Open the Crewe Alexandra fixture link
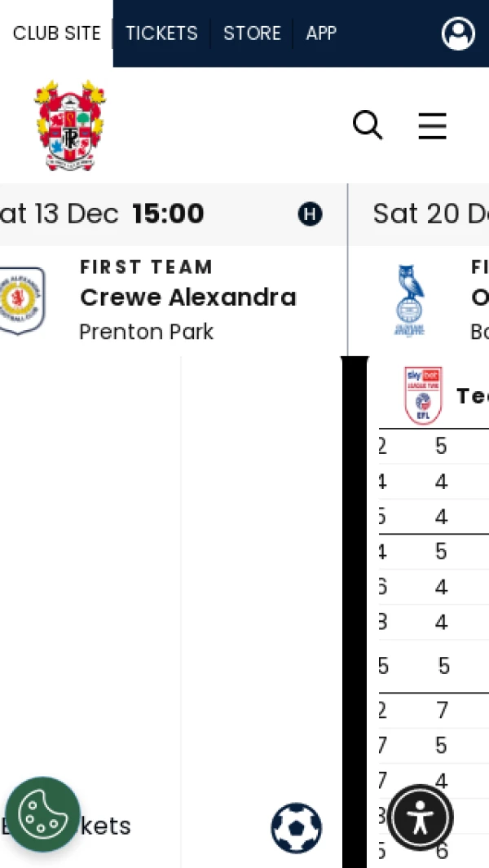This screenshot has width=489, height=868. (187, 297)
